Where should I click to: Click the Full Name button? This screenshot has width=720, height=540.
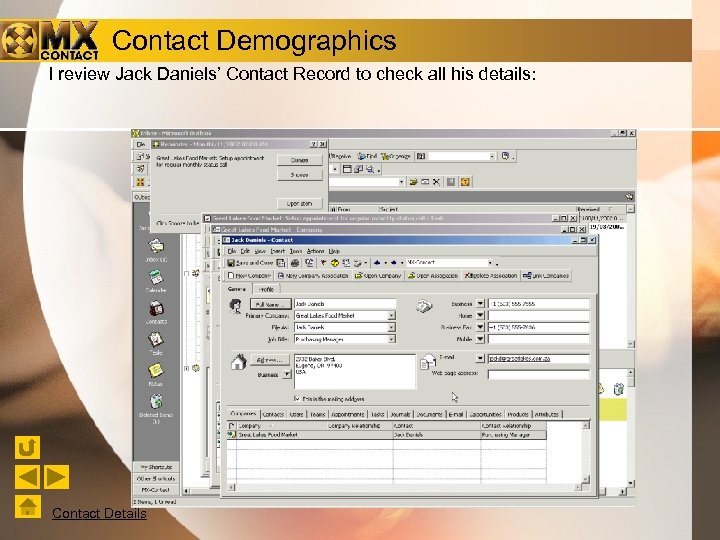270,304
